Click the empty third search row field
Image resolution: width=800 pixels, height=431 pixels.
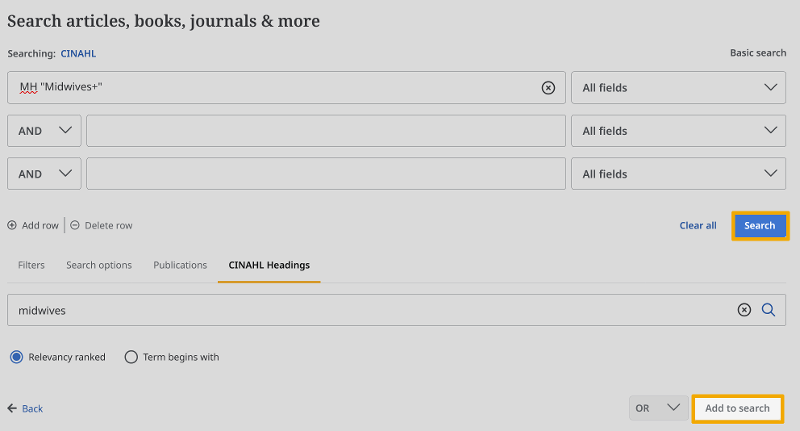click(326, 173)
